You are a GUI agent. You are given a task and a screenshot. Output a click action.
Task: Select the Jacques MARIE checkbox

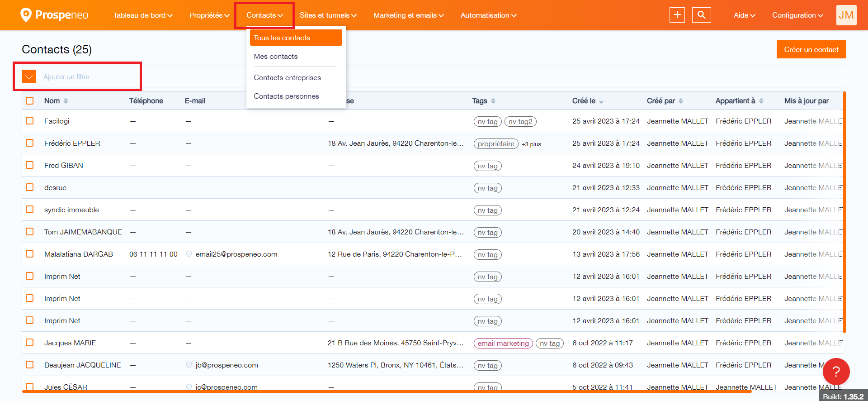[30, 343]
